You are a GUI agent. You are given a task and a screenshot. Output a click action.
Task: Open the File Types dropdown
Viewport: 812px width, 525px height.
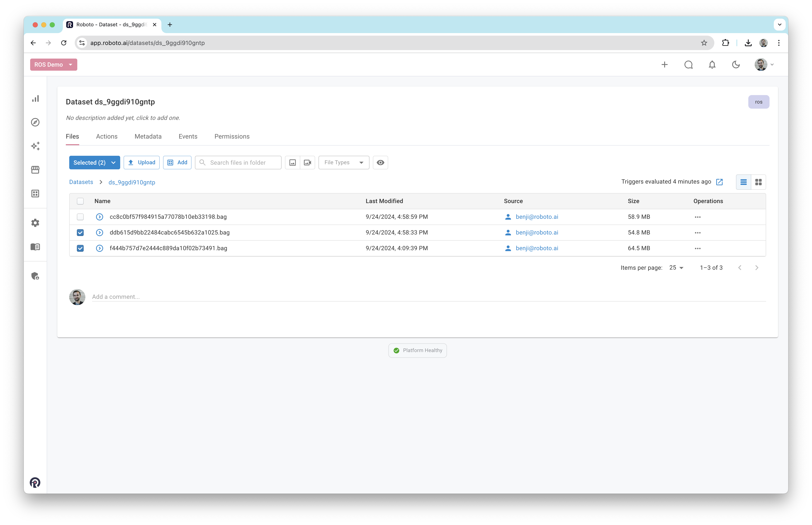click(344, 163)
